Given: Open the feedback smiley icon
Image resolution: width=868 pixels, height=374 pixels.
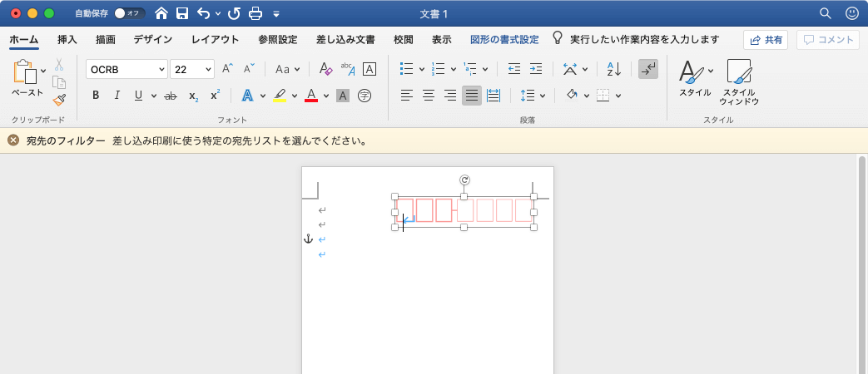Looking at the screenshot, I should [x=852, y=13].
